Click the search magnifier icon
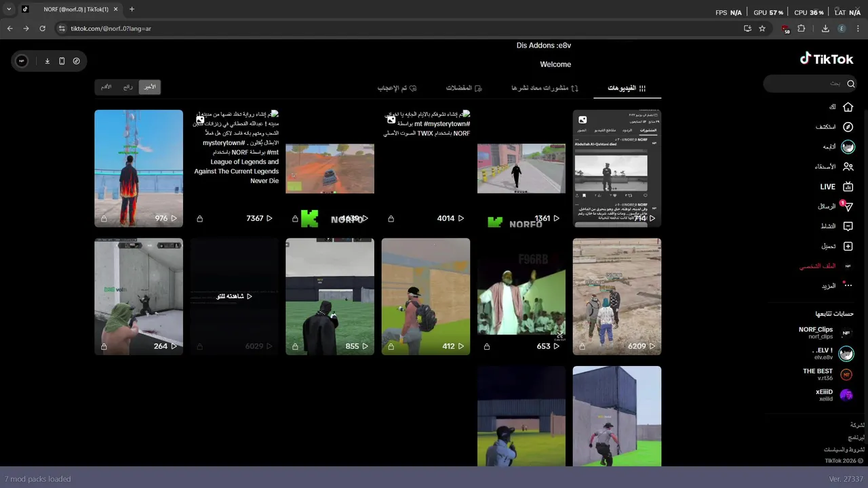 (x=851, y=83)
